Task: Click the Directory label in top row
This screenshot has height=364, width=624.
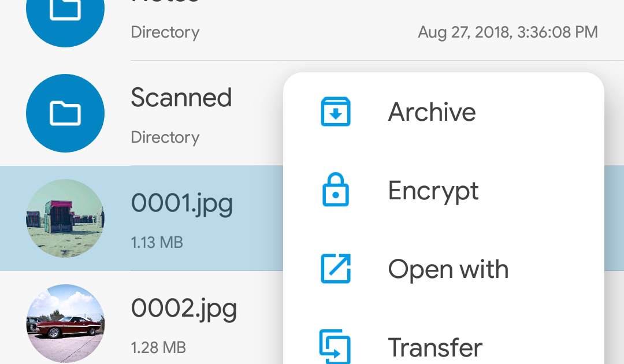Action: pos(165,32)
